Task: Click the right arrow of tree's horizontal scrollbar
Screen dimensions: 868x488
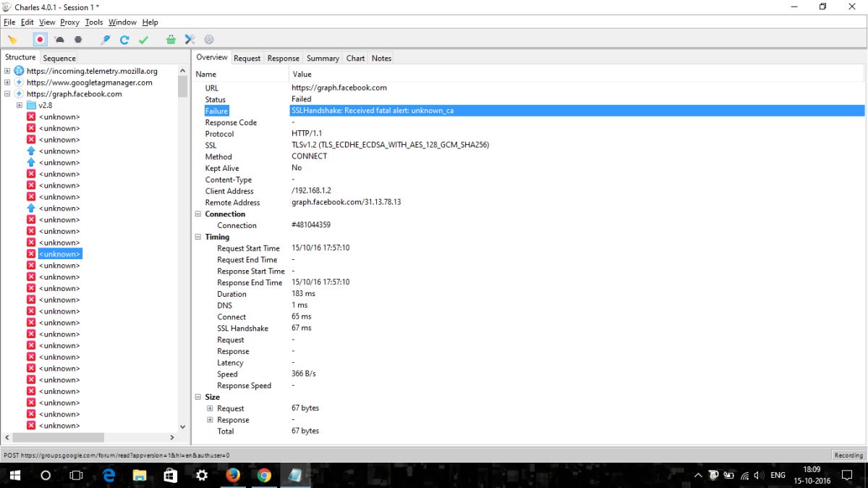Action: pyautogui.click(x=172, y=437)
